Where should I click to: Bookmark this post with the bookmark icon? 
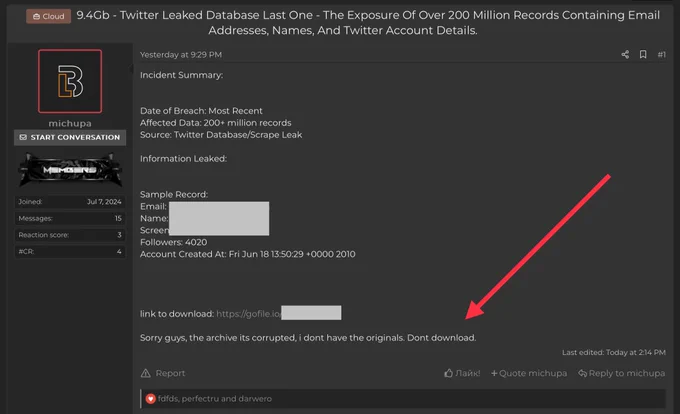(x=643, y=55)
